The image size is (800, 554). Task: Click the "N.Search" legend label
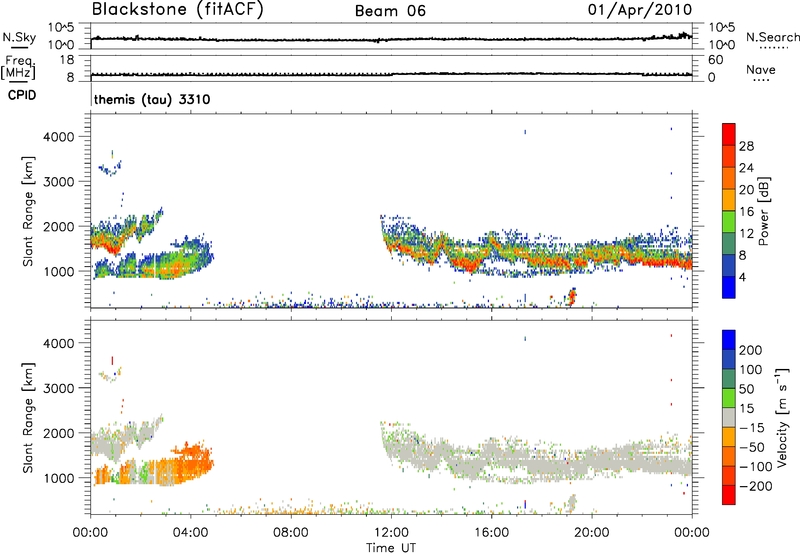(772, 37)
